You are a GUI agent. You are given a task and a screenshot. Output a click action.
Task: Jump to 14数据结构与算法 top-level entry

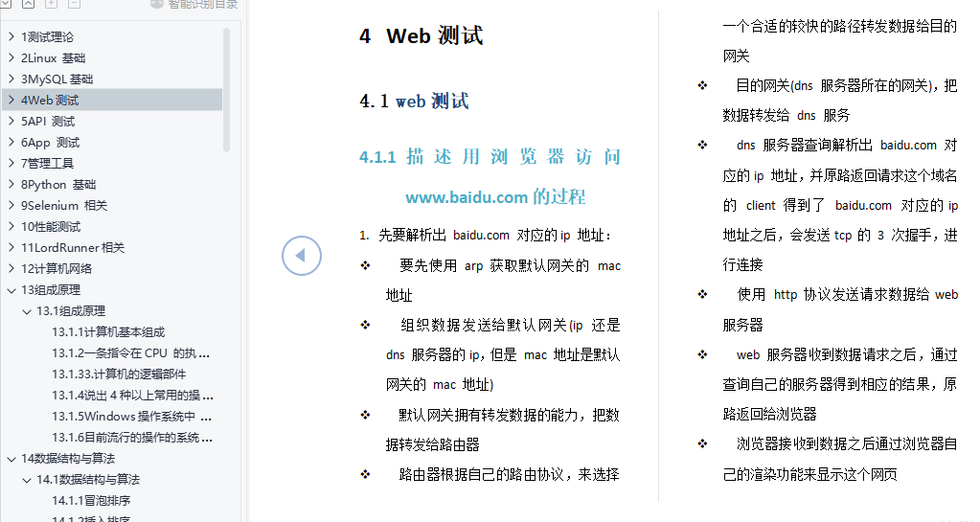pos(67,459)
